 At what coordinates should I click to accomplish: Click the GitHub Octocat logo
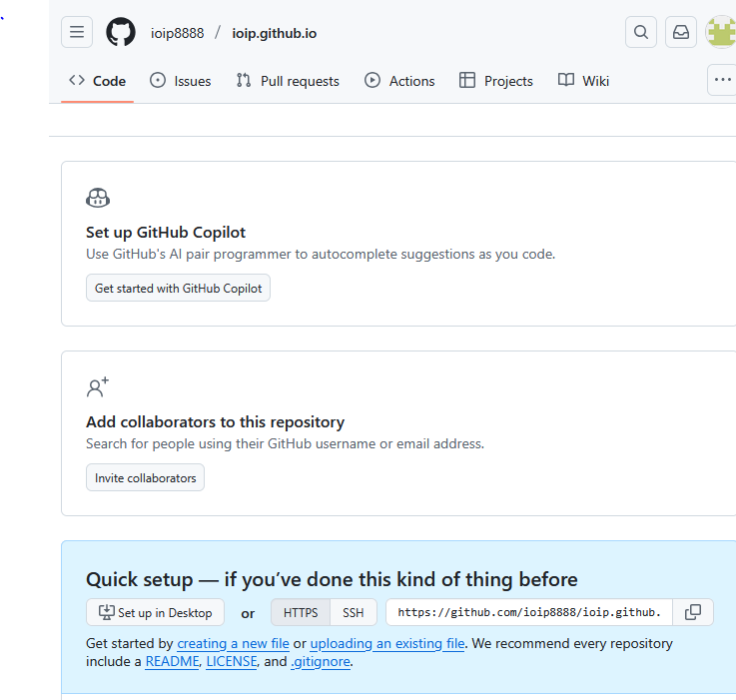pos(120,32)
